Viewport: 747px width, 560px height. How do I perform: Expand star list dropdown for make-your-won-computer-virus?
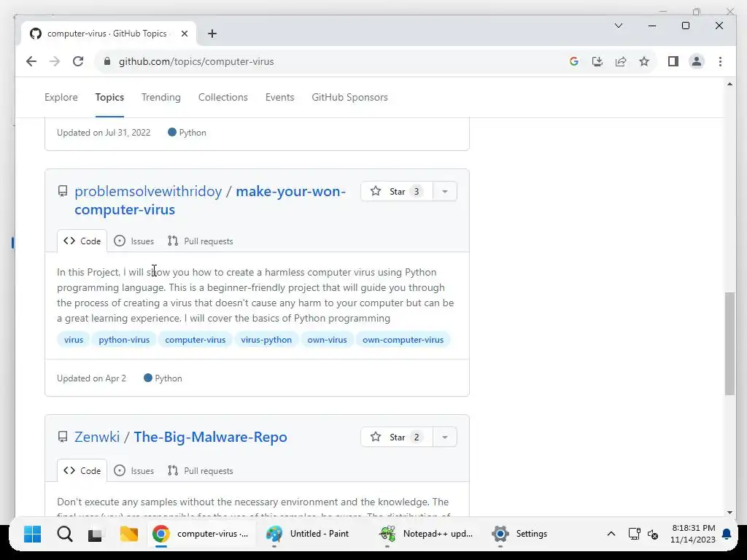click(445, 192)
